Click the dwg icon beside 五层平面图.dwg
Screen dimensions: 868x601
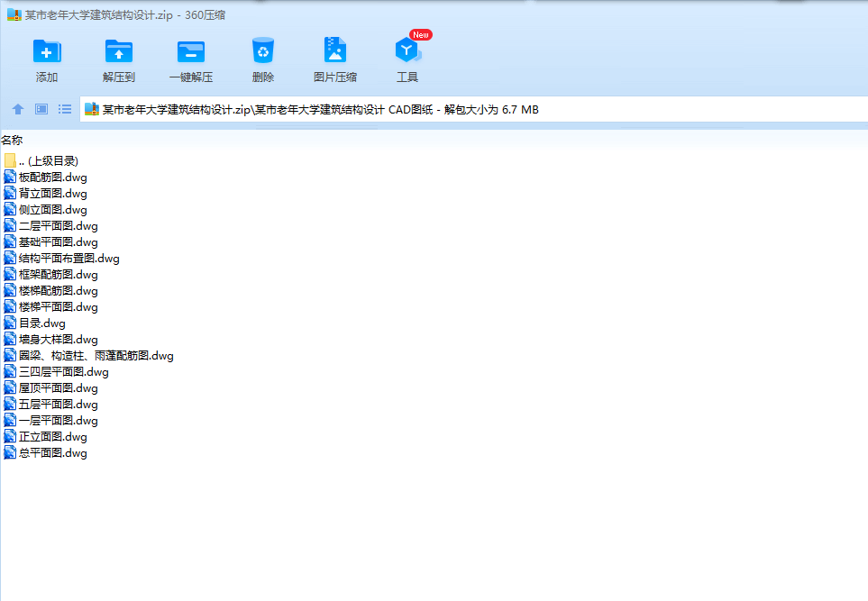click(x=10, y=405)
